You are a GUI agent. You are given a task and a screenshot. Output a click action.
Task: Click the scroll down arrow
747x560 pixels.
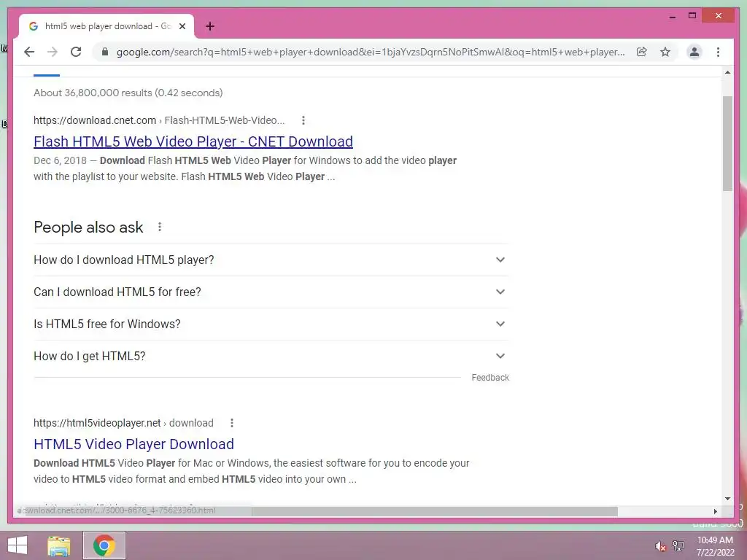tap(727, 499)
